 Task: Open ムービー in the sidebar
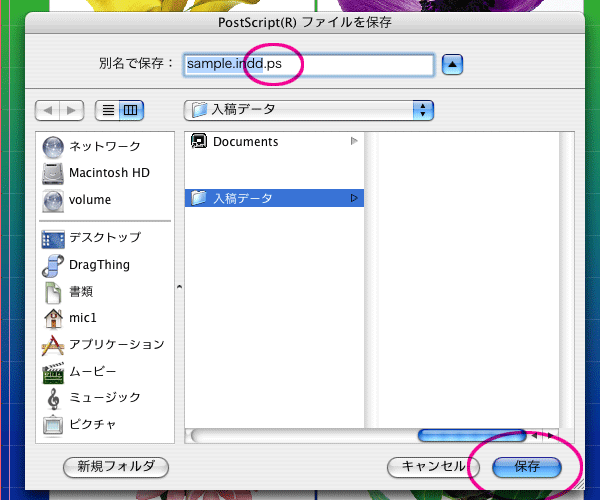pos(104,371)
